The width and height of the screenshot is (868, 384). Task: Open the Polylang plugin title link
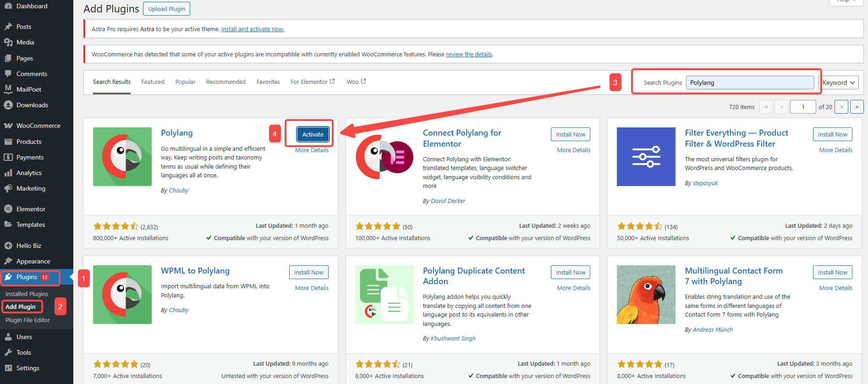(177, 133)
